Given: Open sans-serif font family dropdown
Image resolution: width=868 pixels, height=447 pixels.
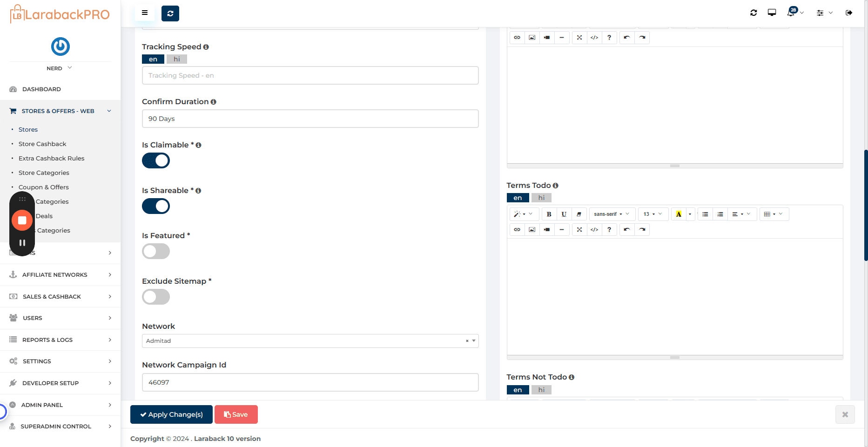Looking at the screenshot, I should pos(612,214).
